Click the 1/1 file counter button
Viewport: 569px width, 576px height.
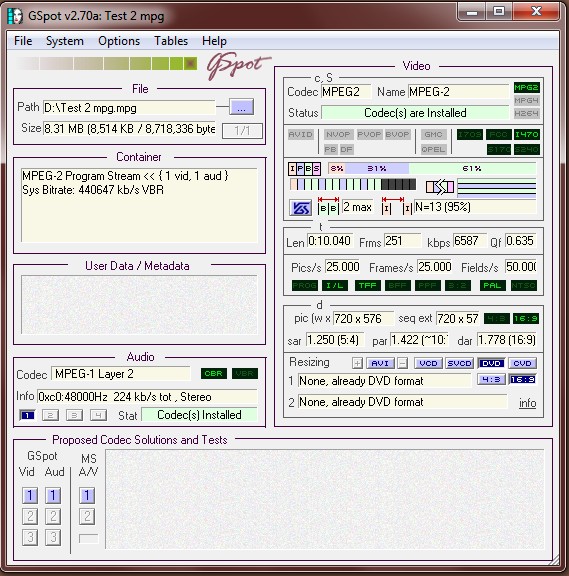point(242,130)
